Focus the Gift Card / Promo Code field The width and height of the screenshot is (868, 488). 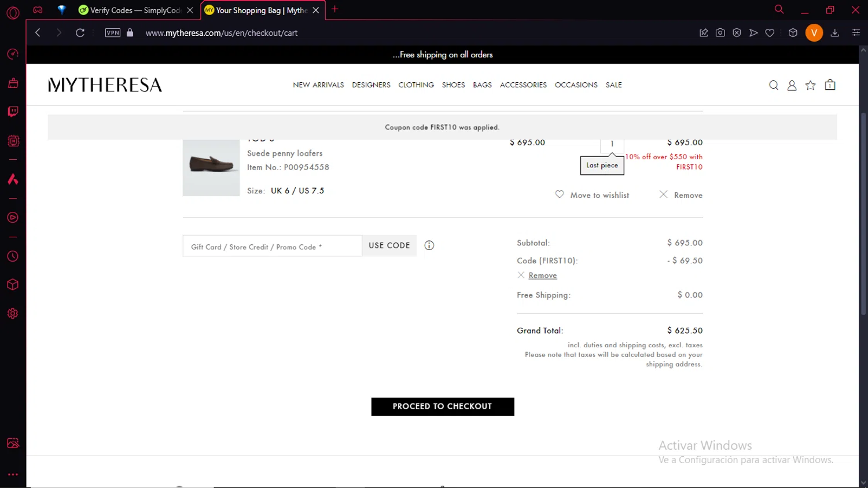click(x=273, y=246)
